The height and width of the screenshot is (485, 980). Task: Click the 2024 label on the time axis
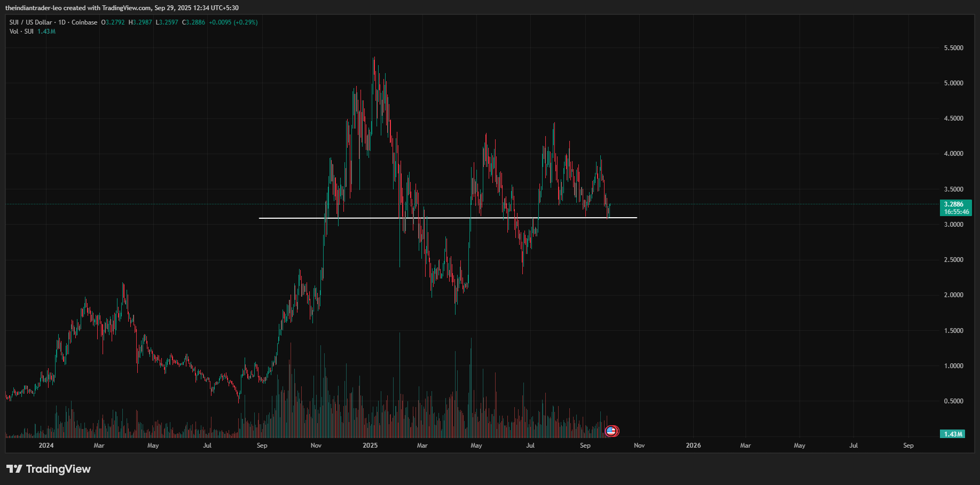pyautogui.click(x=46, y=446)
